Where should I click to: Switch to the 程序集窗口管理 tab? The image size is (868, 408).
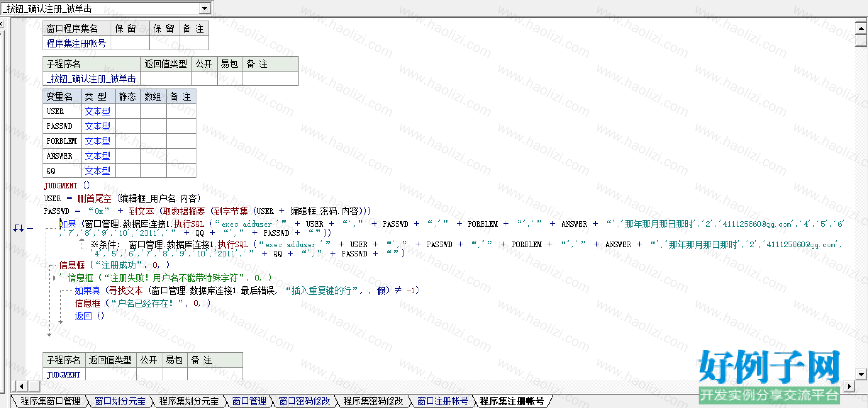pos(51,401)
